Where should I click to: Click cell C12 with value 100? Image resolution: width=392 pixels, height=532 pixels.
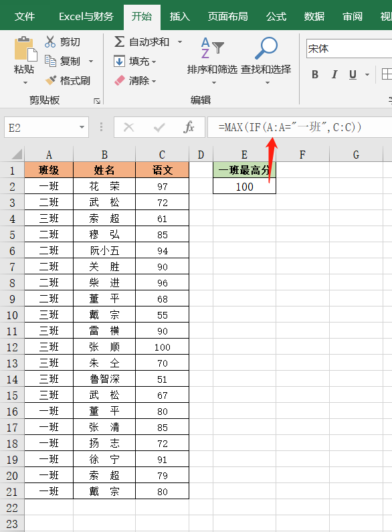click(x=162, y=347)
